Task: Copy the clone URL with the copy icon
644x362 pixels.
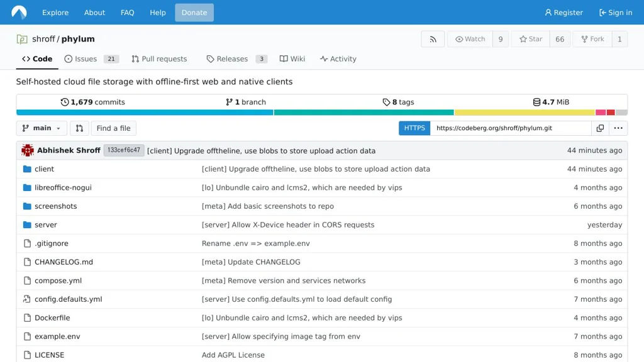Action: click(600, 128)
